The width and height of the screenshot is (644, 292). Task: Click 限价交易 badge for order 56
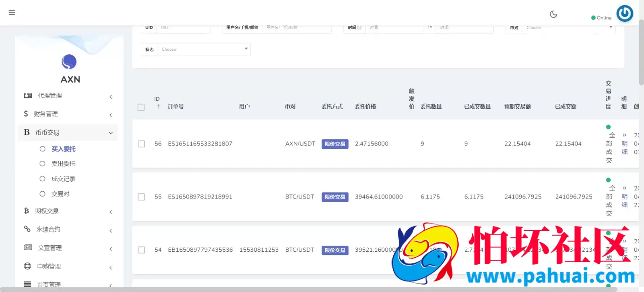point(335,144)
